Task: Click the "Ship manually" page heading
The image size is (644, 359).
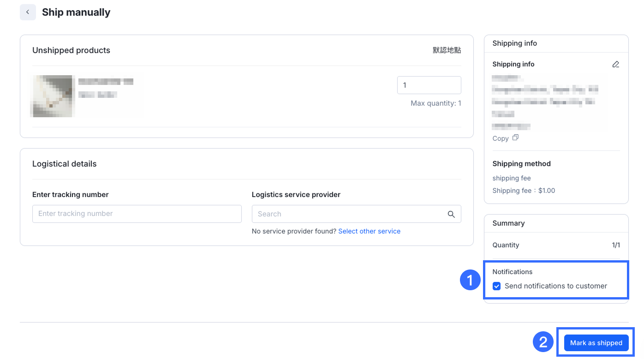Action: point(76,12)
